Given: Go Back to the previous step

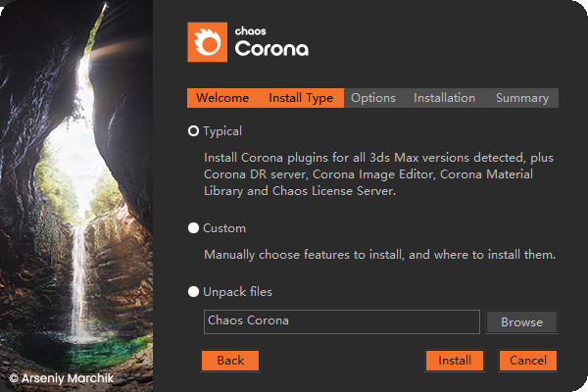Looking at the screenshot, I should point(230,361).
